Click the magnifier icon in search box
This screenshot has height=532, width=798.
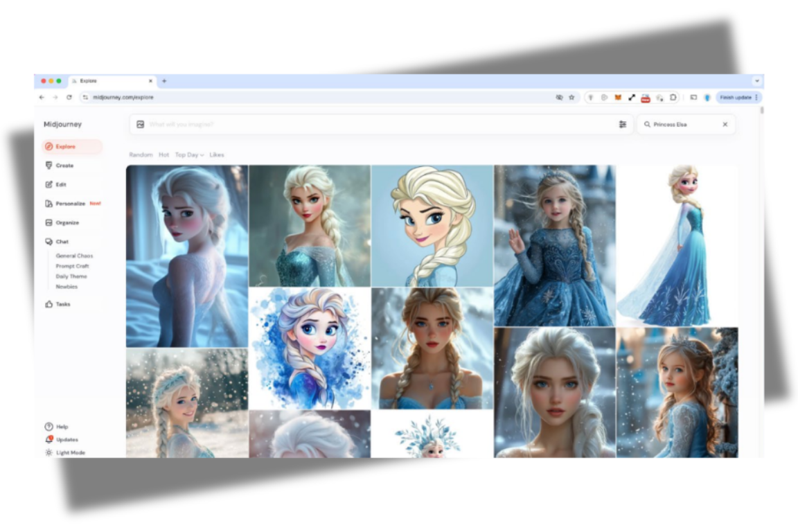coord(647,124)
